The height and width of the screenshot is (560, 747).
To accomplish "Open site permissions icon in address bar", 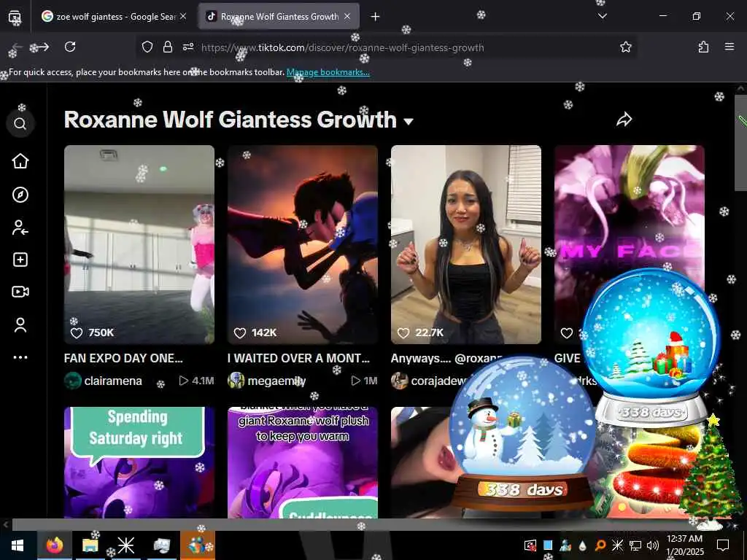I will [x=188, y=47].
